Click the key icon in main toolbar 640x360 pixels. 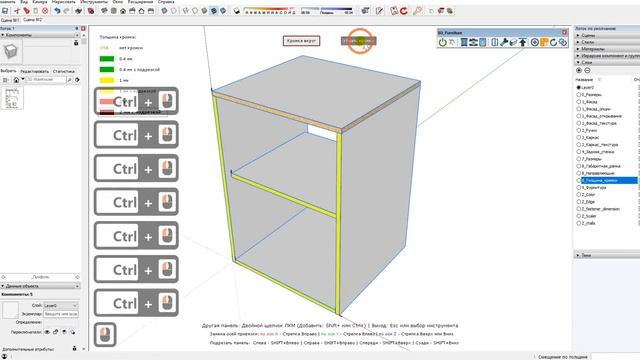point(417,11)
